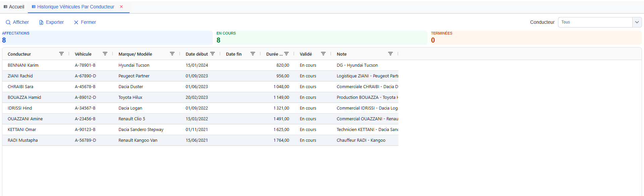Open filter icon on Note column
Image resolution: width=644 pixels, height=196 pixels.
pos(390,54)
